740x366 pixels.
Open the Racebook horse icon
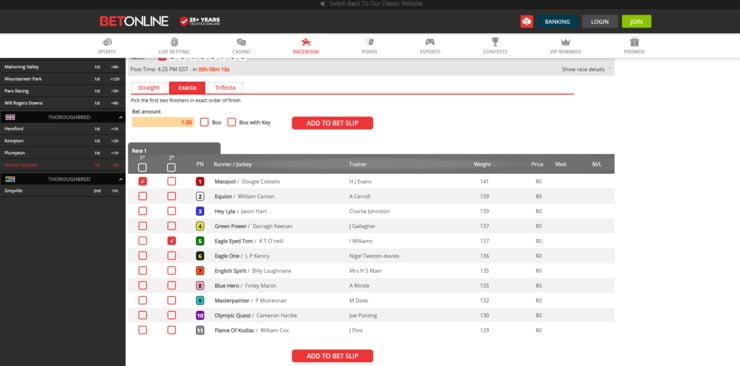click(306, 42)
